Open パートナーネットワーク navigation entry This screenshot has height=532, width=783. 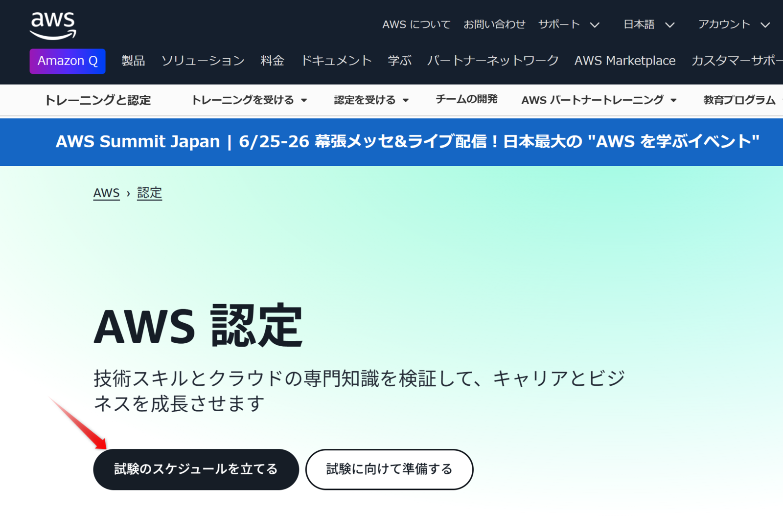coord(492,61)
